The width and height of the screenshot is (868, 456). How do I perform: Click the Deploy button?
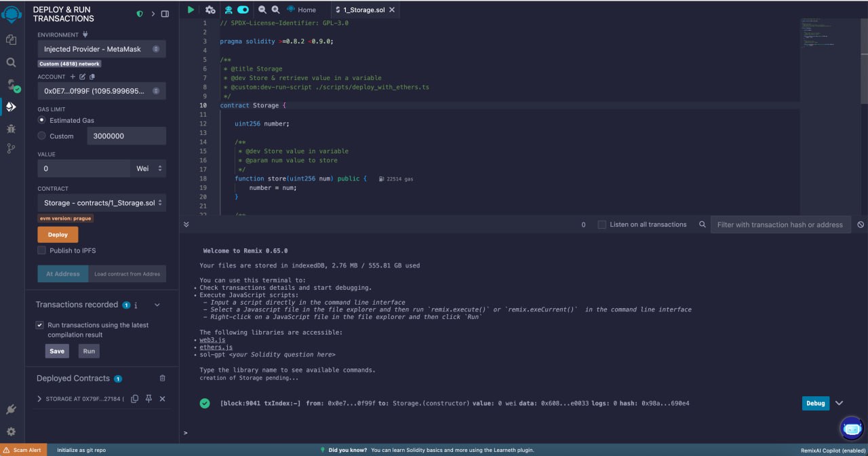(x=58, y=234)
